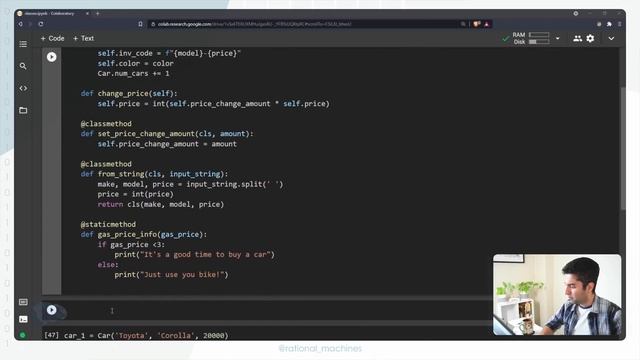Click the @staticmethod decorator line
The height and width of the screenshot is (360, 640).
coord(108,224)
